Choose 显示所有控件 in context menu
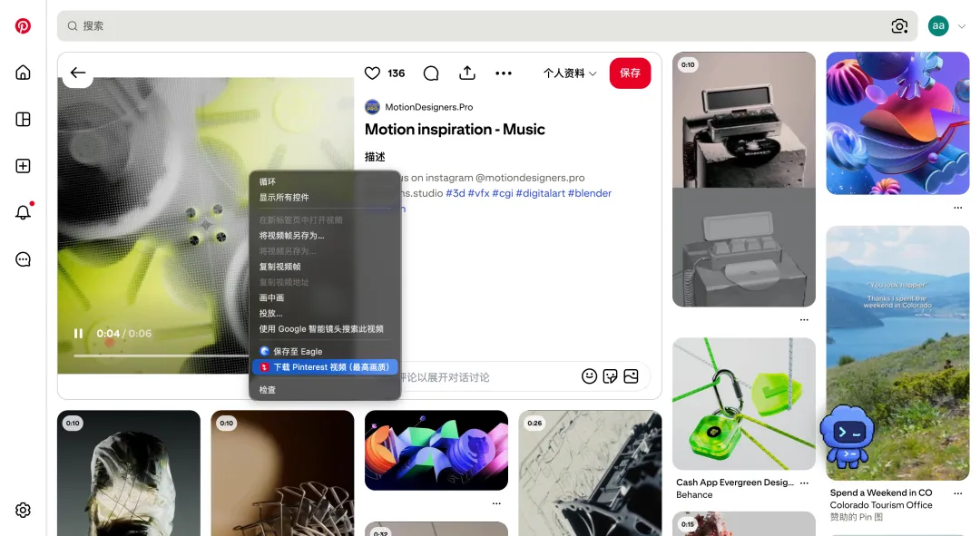 point(325,198)
